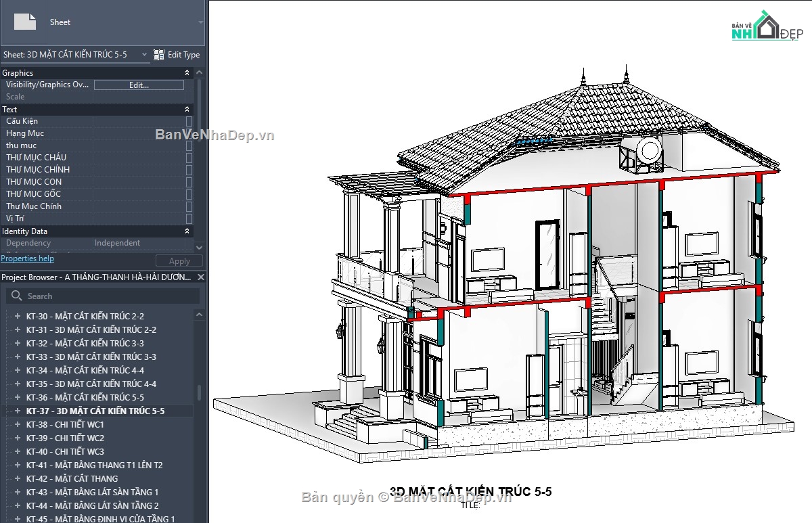Toggle the THƯ MỤC CHÍNH checkbox
The width and height of the screenshot is (812, 523).
(x=189, y=170)
